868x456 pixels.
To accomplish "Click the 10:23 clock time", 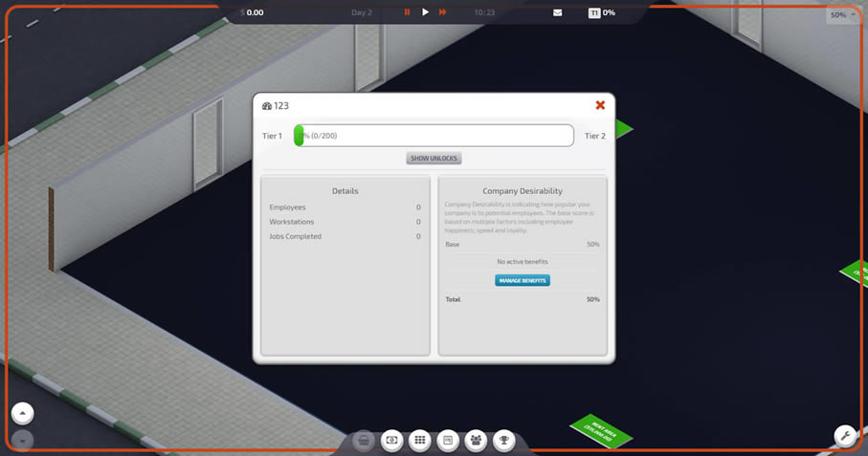I will coord(484,12).
